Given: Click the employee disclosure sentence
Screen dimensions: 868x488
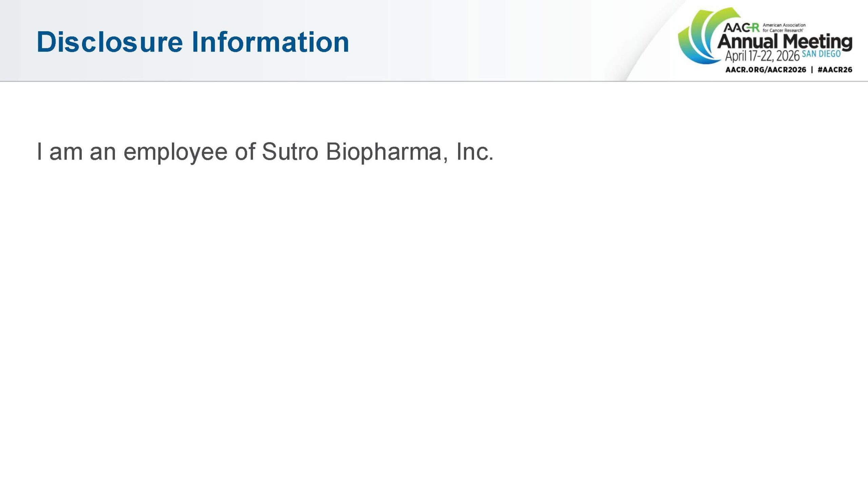Looking at the screenshot, I should pos(264,152).
